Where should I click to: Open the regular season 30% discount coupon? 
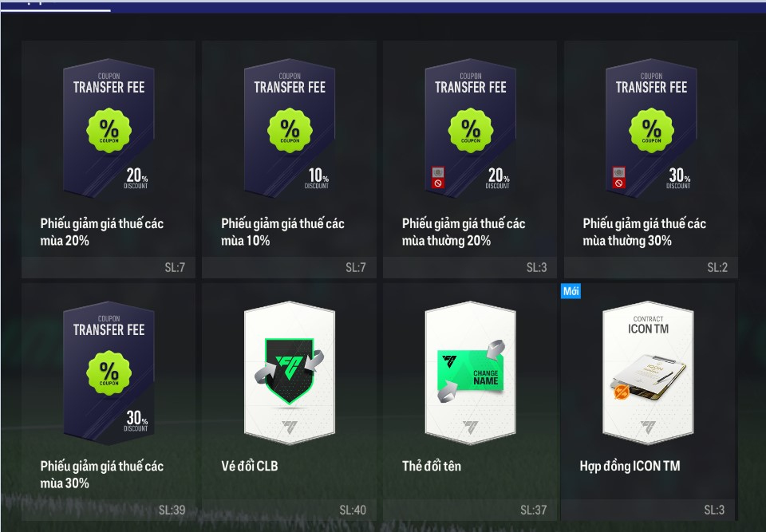pyautogui.click(x=651, y=160)
